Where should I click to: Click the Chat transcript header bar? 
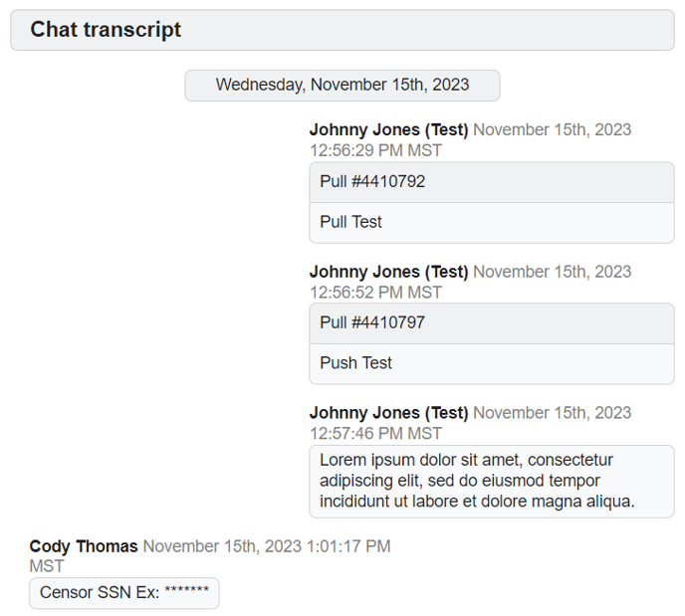tap(342, 30)
